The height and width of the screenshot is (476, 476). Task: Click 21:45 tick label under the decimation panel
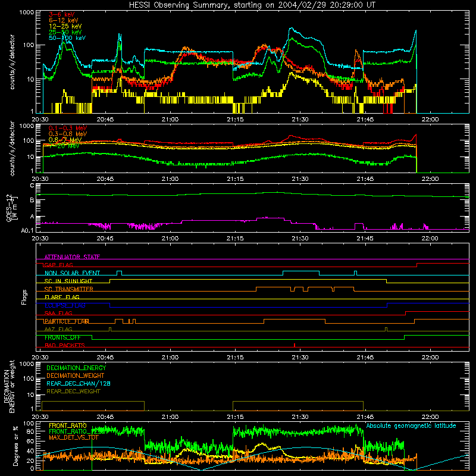pyautogui.click(x=365, y=417)
